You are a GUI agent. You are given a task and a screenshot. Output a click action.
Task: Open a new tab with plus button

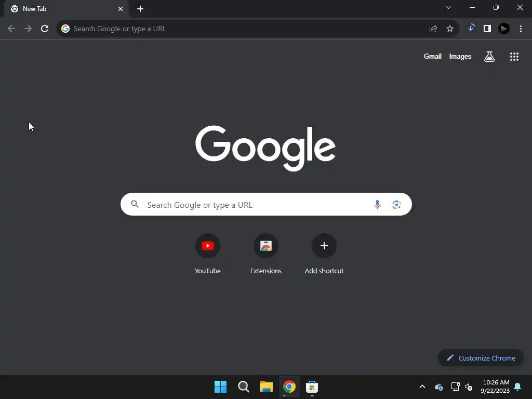[x=140, y=9]
